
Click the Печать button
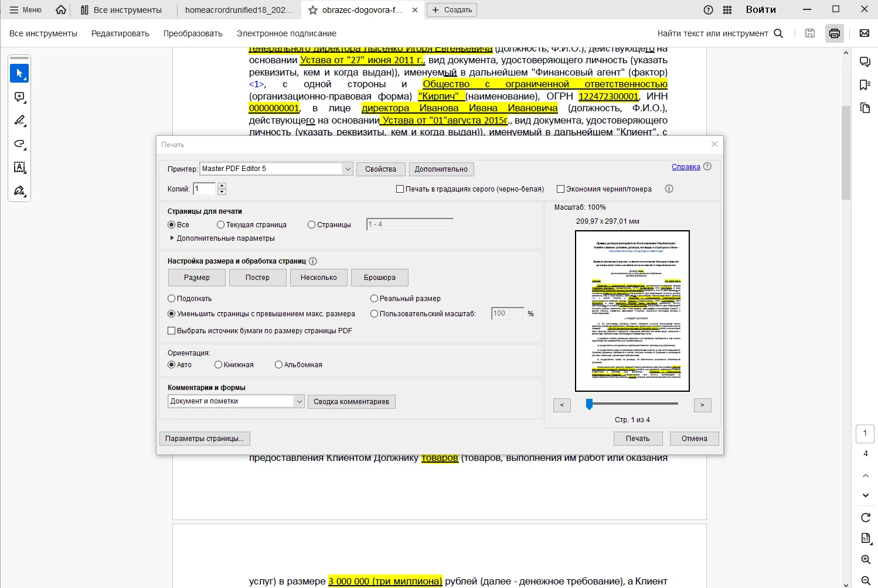click(x=638, y=439)
